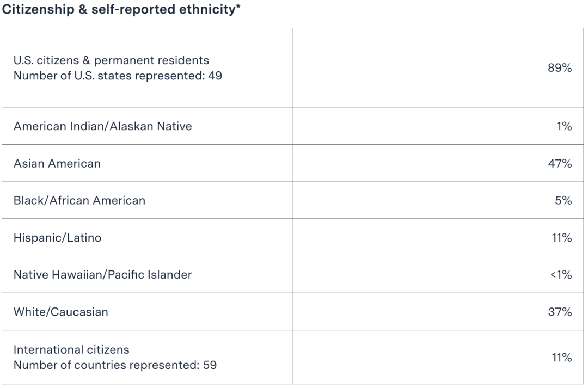Click the asterisk after the ethnicity heading

(239, 7)
